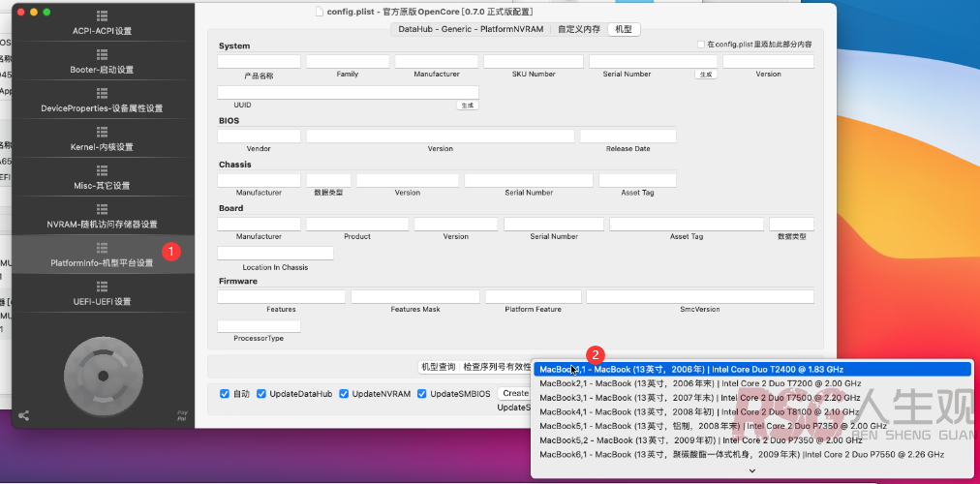Enable 在config.plist里添加此部分内容 checkbox
Image resolution: width=980 pixels, height=484 pixels.
pos(701,45)
